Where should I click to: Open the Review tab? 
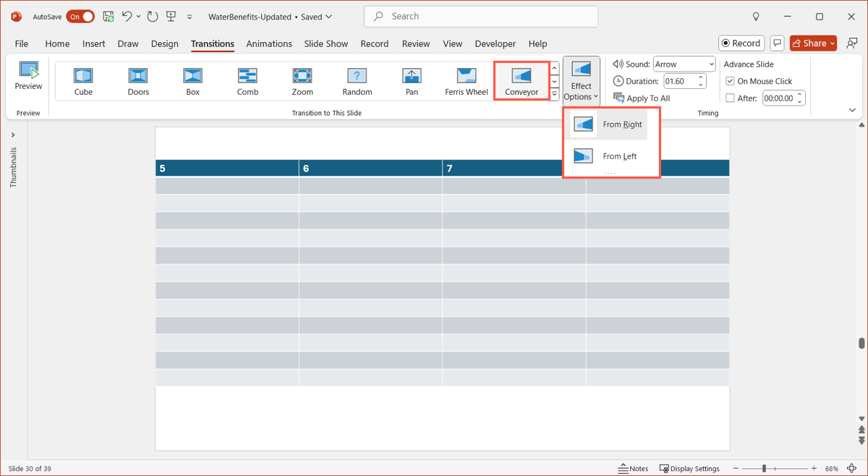click(x=416, y=43)
